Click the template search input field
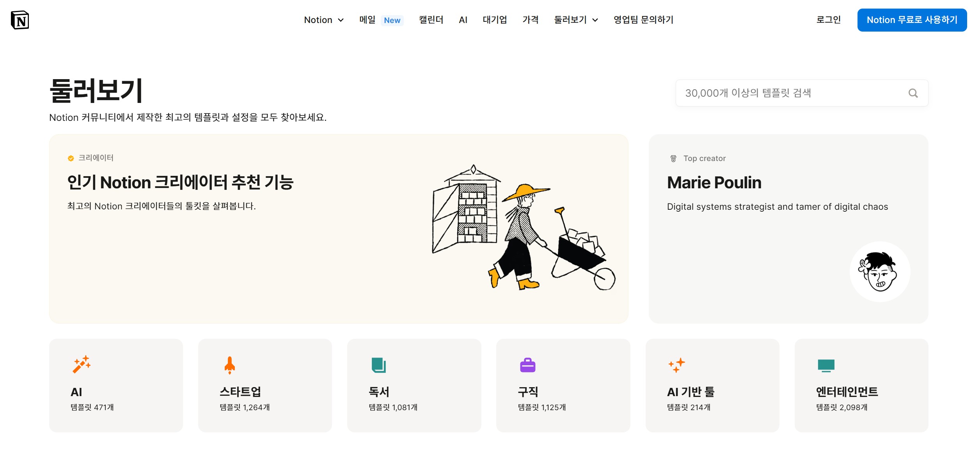 coord(802,93)
